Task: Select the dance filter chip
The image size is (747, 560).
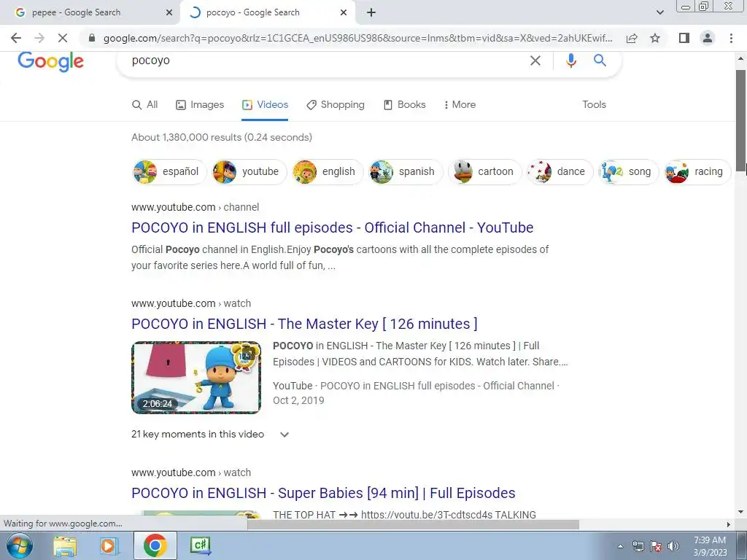Action: tap(560, 171)
